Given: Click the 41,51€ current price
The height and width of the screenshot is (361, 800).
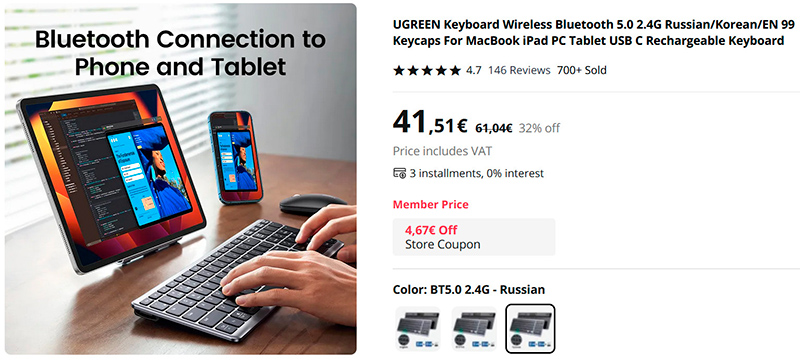Looking at the screenshot, I should pos(430,124).
